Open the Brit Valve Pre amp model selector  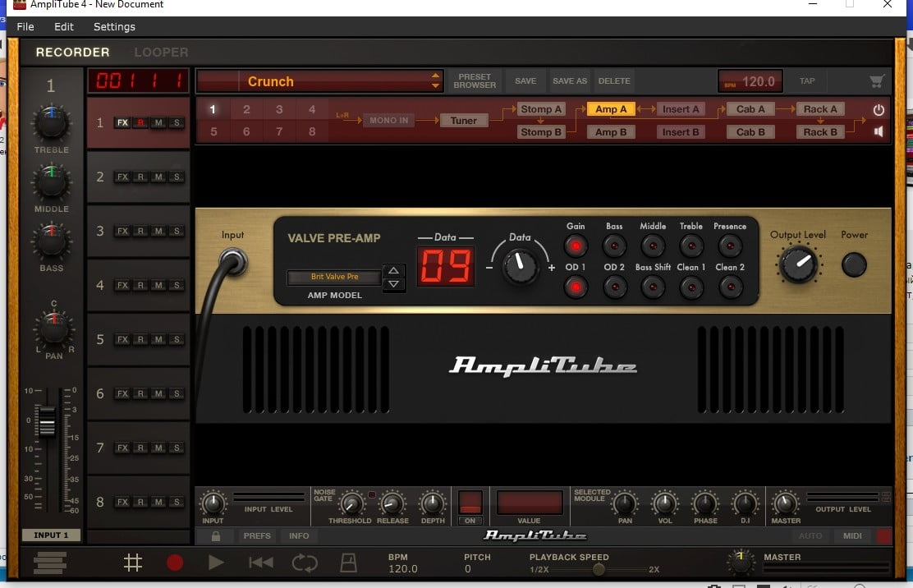point(334,277)
